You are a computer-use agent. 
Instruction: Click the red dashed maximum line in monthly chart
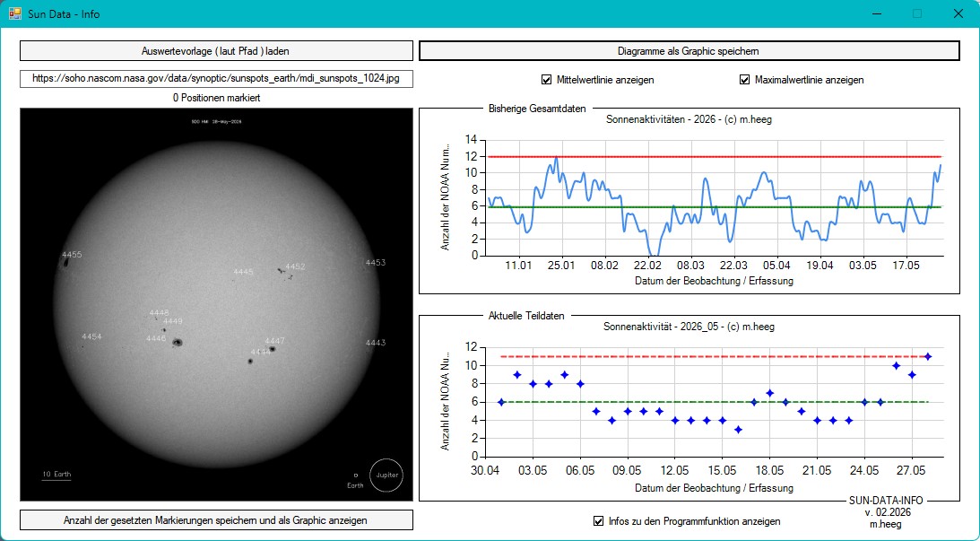coord(715,356)
